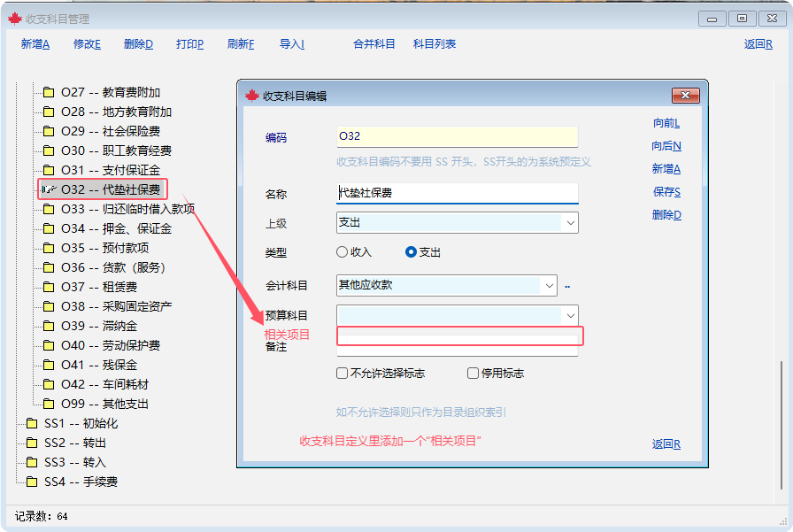Click 新增A in the main toolbar
Image resolution: width=793 pixels, height=532 pixels.
pyautogui.click(x=35, y=44)
